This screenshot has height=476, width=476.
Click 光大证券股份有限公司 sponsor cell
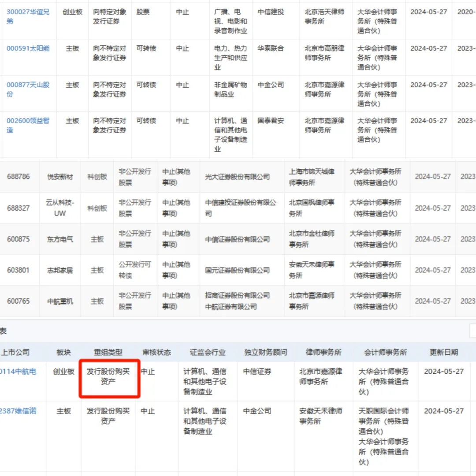[238, 177]
